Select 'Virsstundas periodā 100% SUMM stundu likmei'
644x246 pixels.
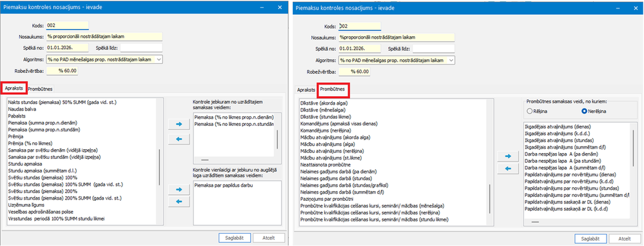point(56,218)
